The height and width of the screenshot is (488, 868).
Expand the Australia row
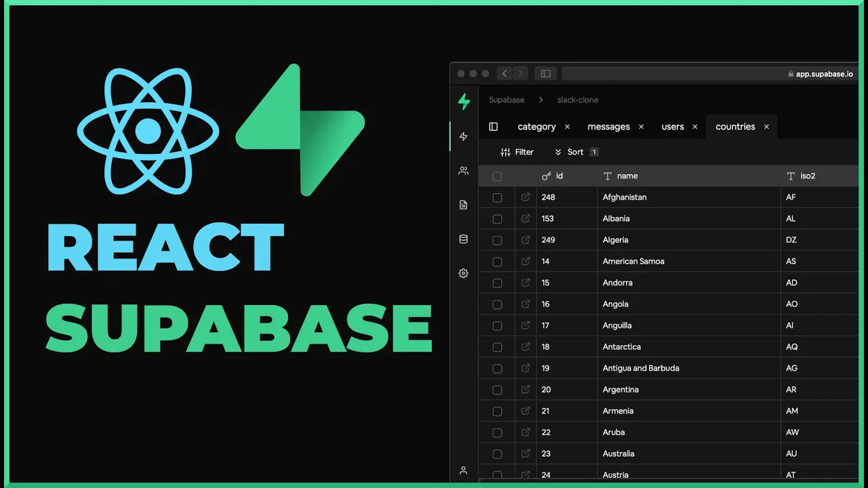[526, 453]
